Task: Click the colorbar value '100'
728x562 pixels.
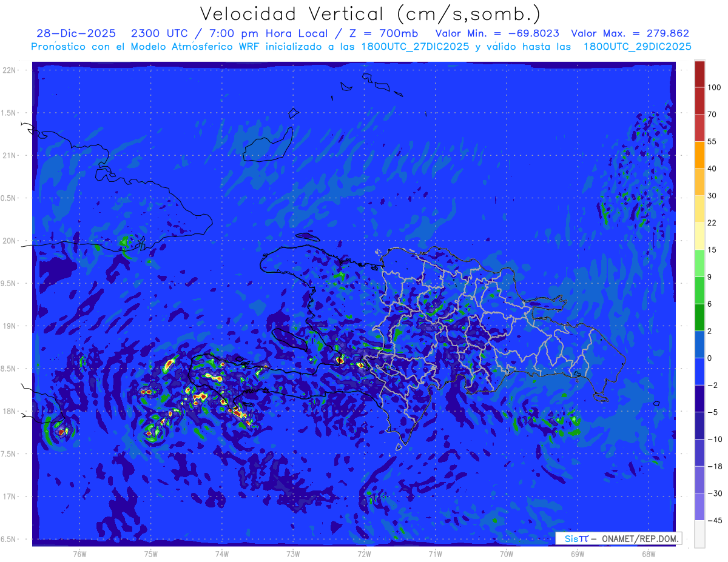Action: pyautogui.click(x=715, y=87)
